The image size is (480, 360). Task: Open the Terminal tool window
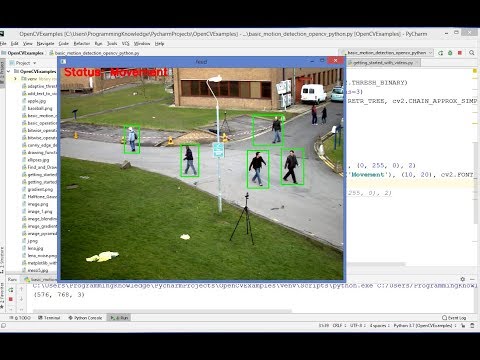pos(49,318)
